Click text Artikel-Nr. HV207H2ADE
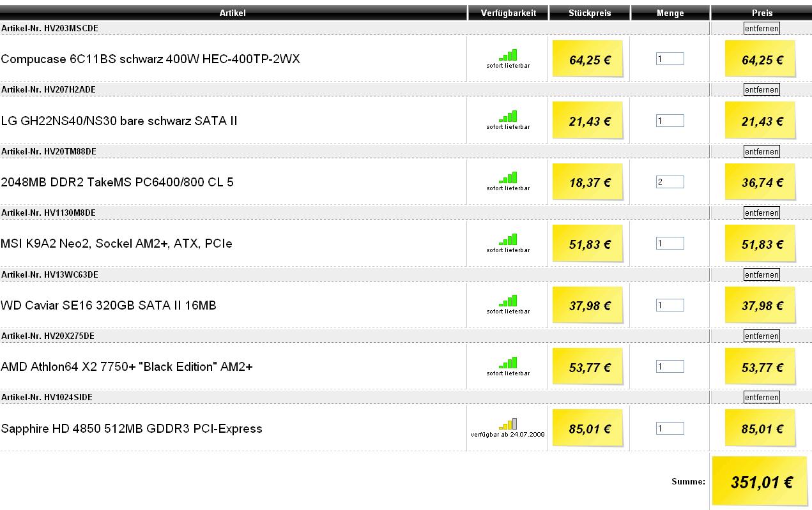The width and height of the screenshot is (812, 510). point(49,90)
